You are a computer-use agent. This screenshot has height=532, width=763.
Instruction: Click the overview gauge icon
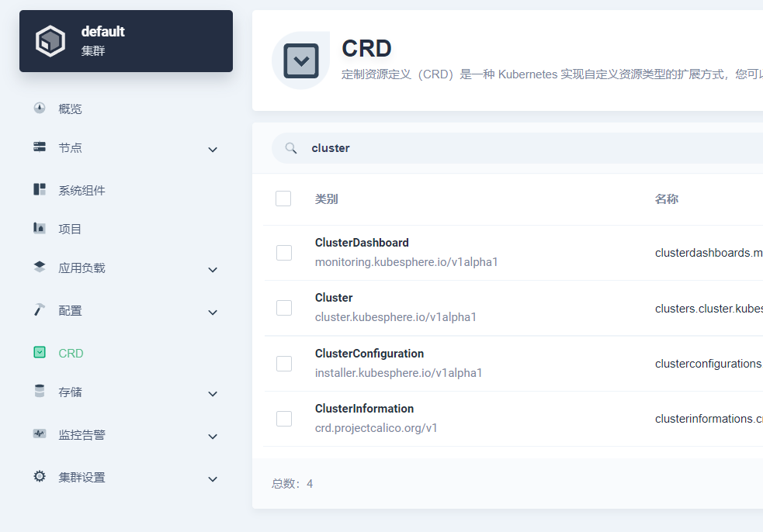tap(40, 108)
